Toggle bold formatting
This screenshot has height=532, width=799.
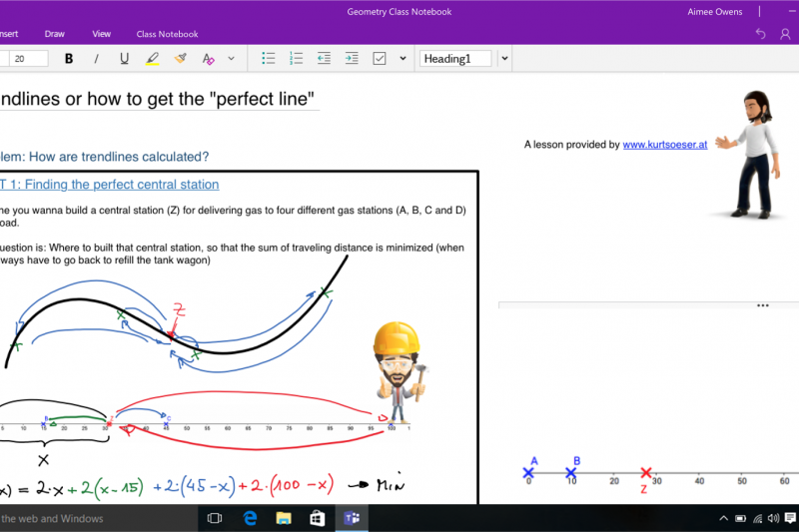(69, 59)
